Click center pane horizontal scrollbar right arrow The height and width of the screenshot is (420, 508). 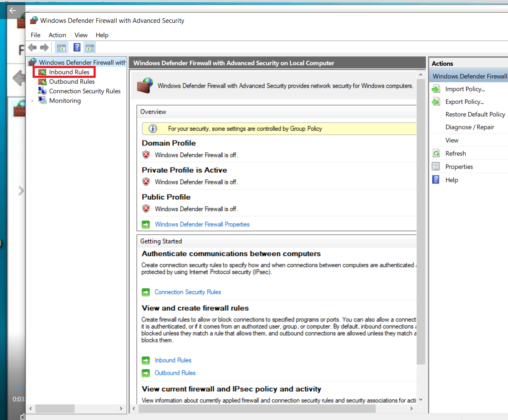tap(411, 409)
